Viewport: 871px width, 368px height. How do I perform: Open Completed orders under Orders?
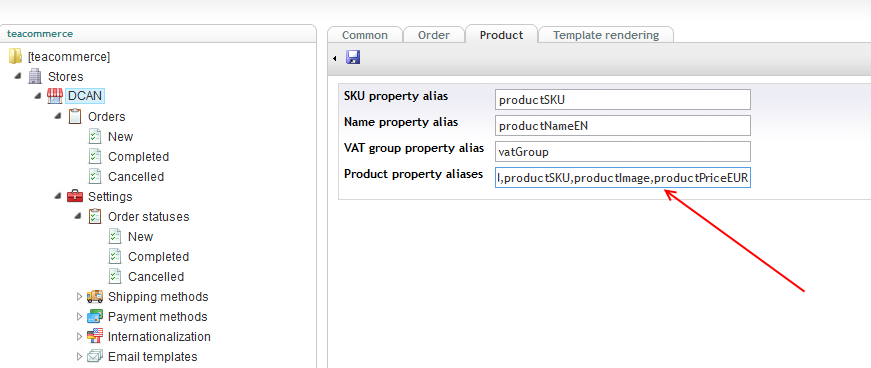tap(138, 157)
